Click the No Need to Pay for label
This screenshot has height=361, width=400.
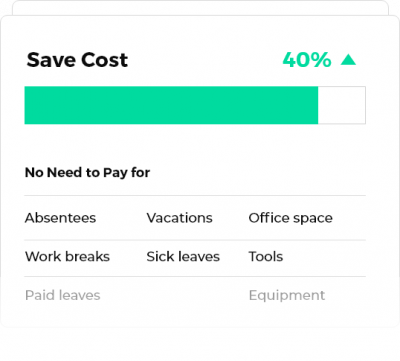coord(87,173)
